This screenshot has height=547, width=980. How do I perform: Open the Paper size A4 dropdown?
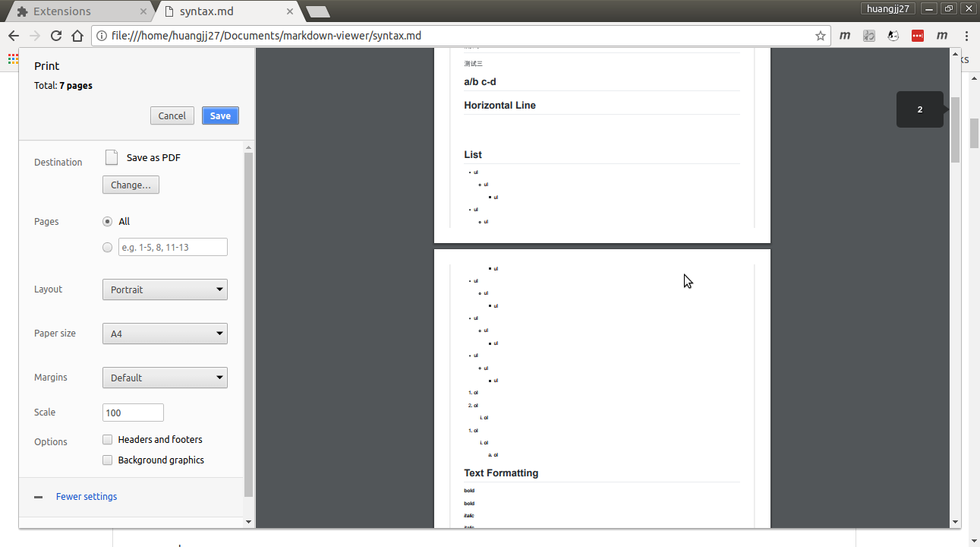coord(165,334)
